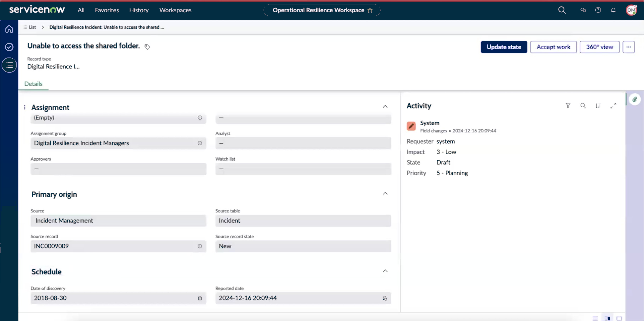The width and height of the screenshot is (644, 321).
Task: Open the checkmark tasks icon in sidebar
Action: pyautogui.click(x=9, y=47)
